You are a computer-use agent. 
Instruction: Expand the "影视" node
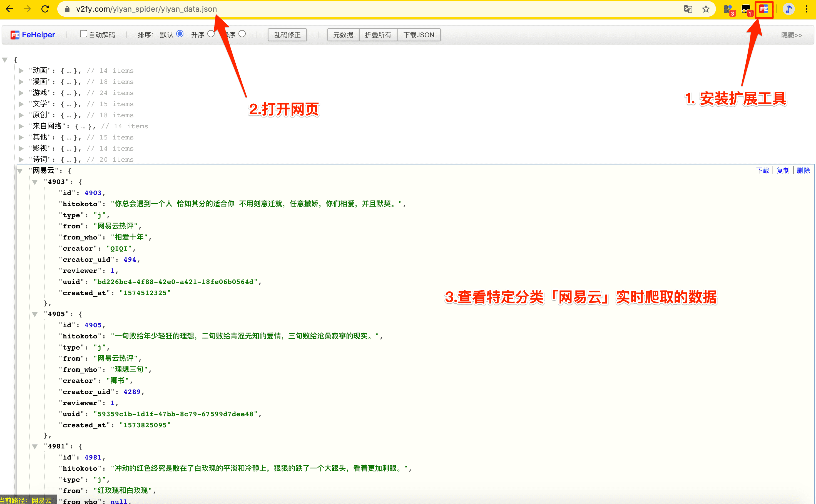[x=21, y=148]
